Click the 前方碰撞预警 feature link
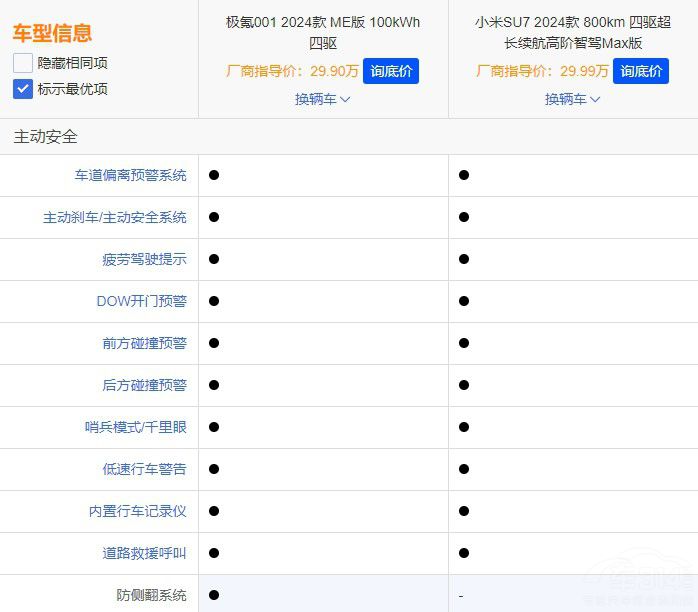Viewport: 698px width, 612px height. pos(144,343)
